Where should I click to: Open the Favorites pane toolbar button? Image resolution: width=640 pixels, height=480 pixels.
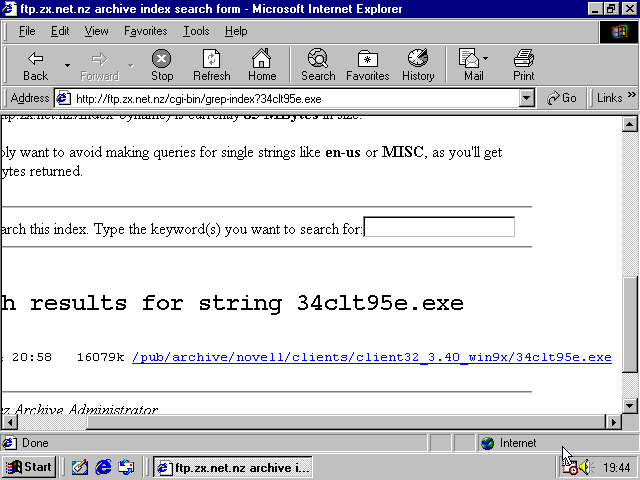(x=367, y=65)
